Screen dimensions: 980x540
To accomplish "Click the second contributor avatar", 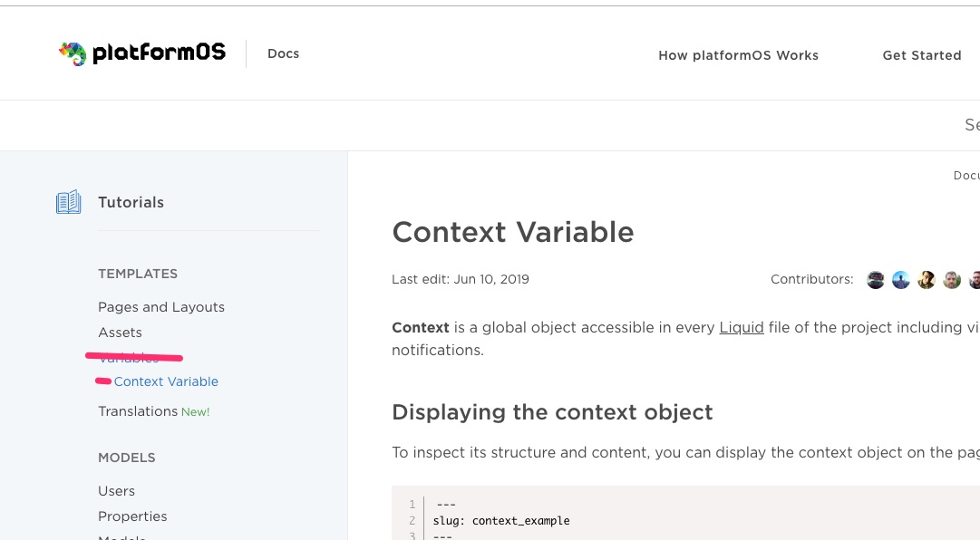I will [900, 280].
